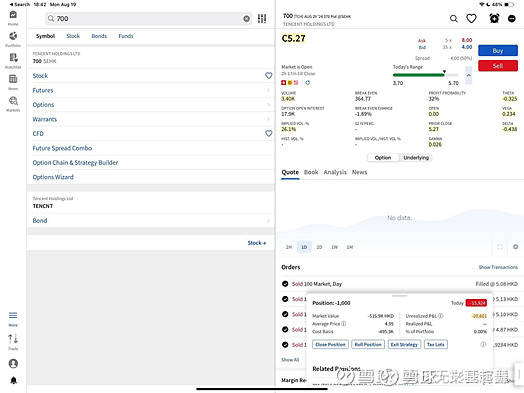Select the Bonds search tab
This screenshot has height=393, width=524.
99,36
